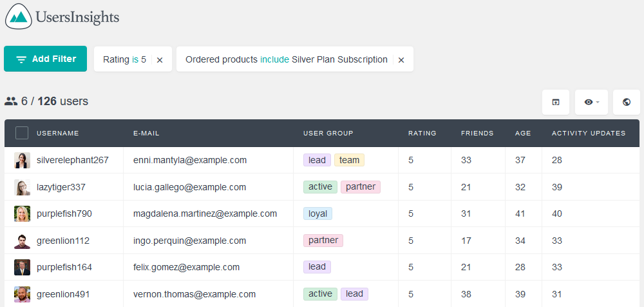Click the Add Filter button
Viewport: 644px width, 307px height.
point(45,59)
